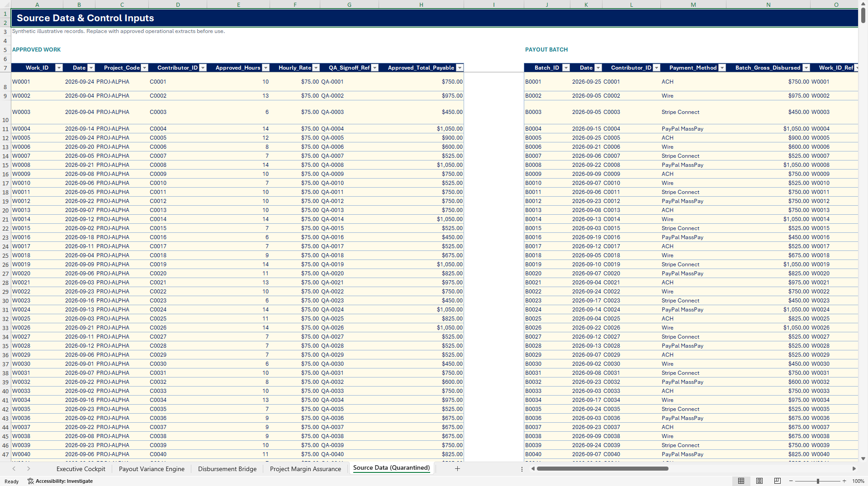Select row 25 header
Screen dimensions: 868x486
(5, 255)
